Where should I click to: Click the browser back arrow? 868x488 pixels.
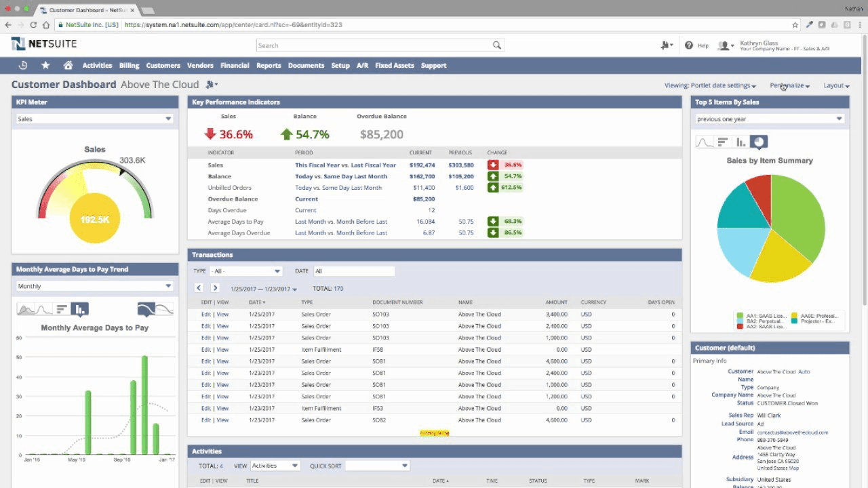8,24
